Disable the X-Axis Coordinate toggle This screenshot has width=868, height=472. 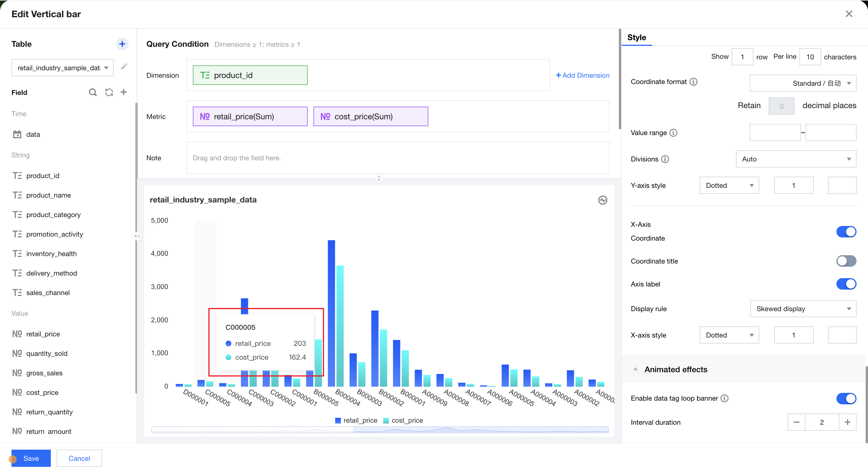846,232
